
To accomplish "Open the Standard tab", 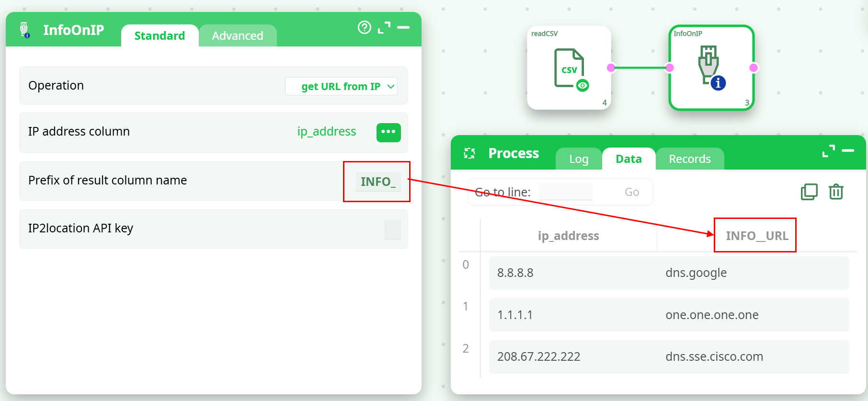I will 160,36.
